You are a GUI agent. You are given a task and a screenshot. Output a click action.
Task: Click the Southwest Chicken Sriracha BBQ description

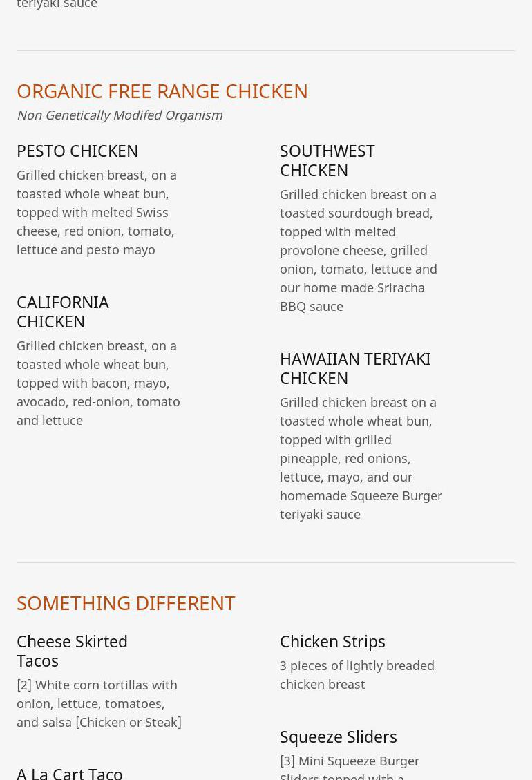click(358, 250)
